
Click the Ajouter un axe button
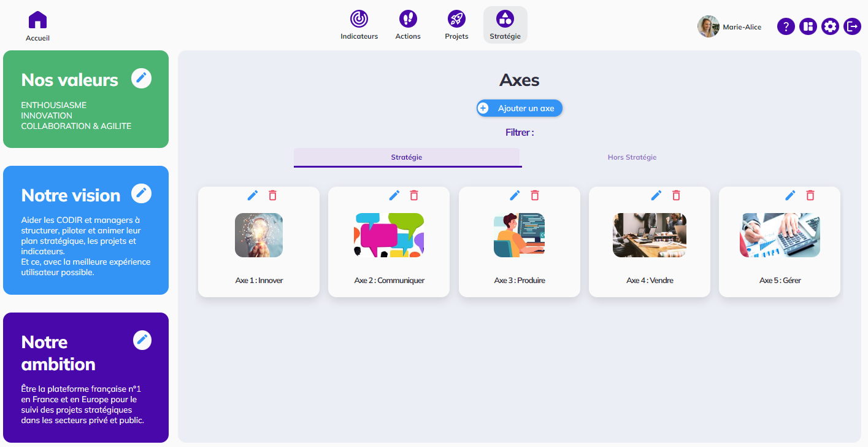point(520,108)
